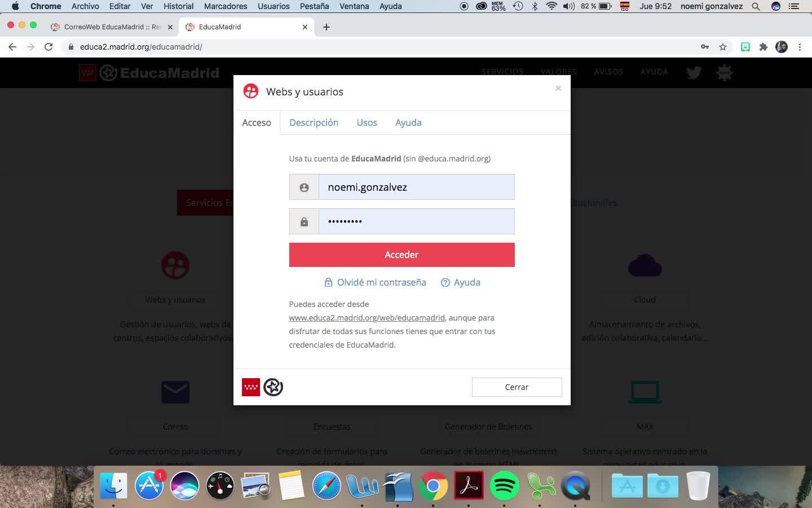Open the Ventana menu

point(354,6)
